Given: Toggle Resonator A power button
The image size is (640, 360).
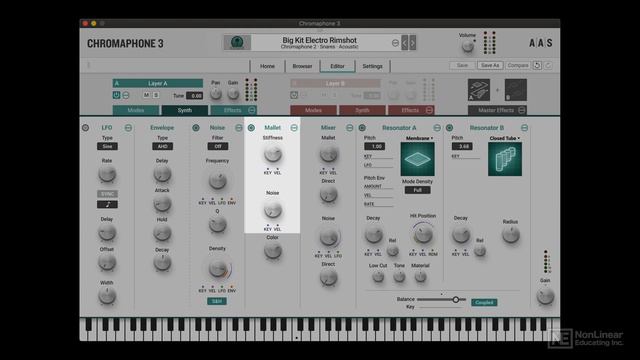Looking at the screenshot, I should (362, 128).
